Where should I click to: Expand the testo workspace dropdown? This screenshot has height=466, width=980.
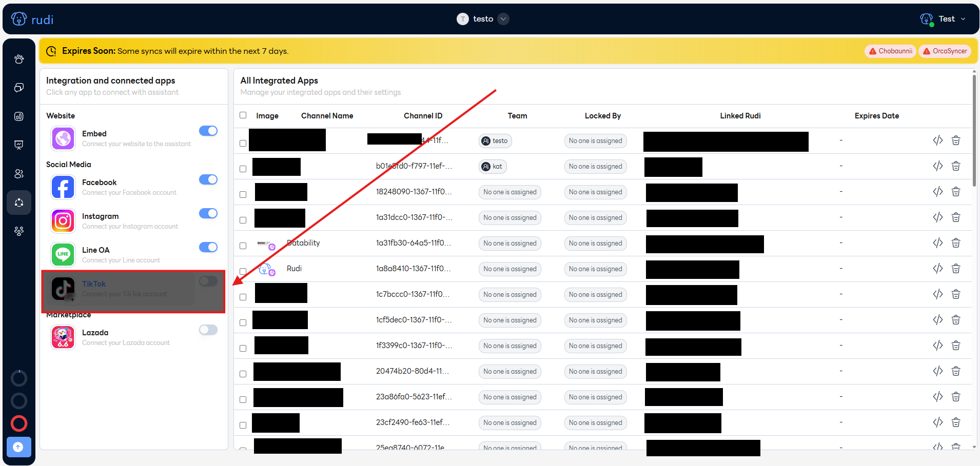tap(504, 19)
